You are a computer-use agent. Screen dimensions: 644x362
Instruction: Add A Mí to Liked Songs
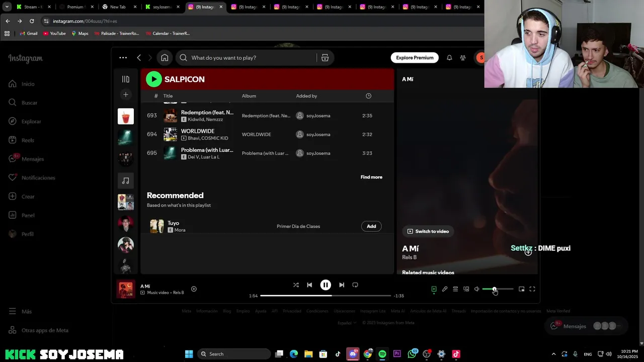194,289
